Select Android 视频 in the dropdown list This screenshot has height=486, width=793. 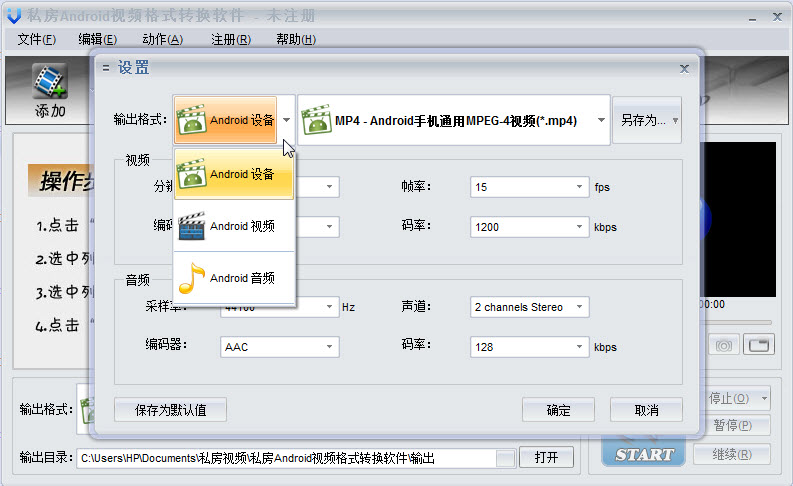click(x=234, y=226)
